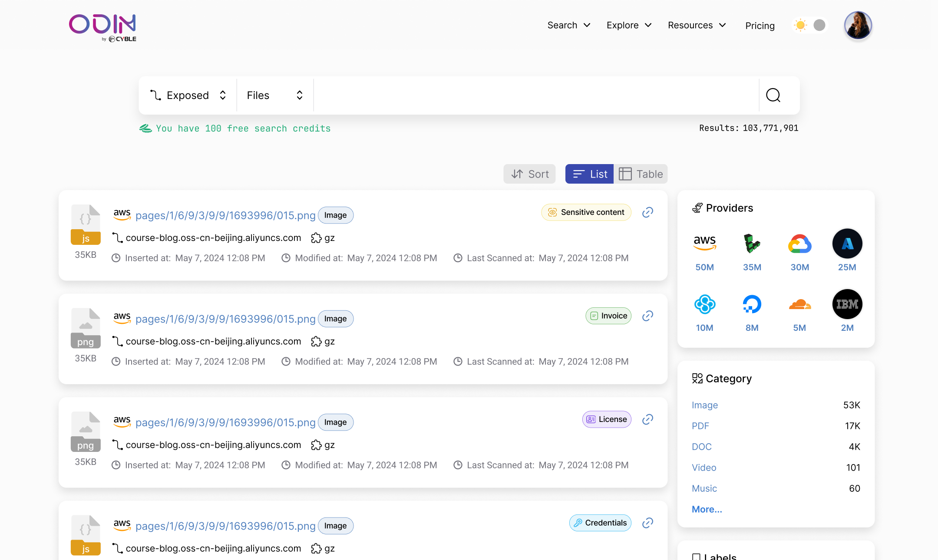
Task: Open the Files dropdown selector
Action: point(275,95)
